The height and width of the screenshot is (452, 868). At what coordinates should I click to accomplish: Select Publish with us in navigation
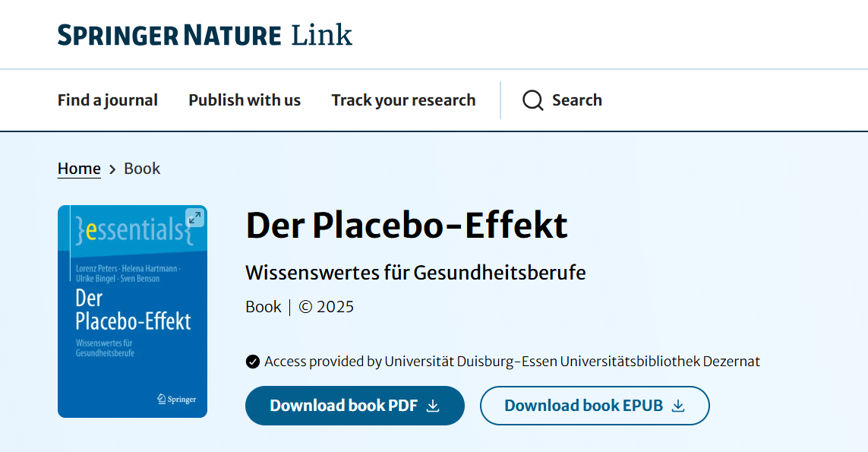click(245, 100)
